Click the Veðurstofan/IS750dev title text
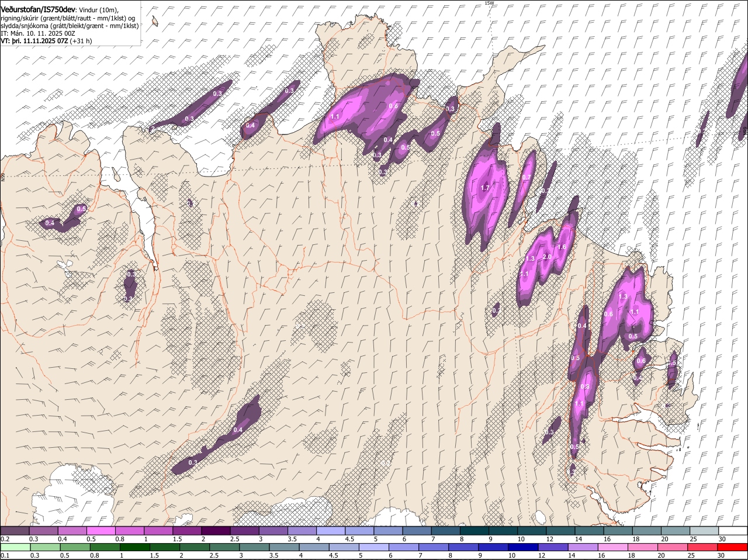The image size is (748, 560). [x=38, y=9]
